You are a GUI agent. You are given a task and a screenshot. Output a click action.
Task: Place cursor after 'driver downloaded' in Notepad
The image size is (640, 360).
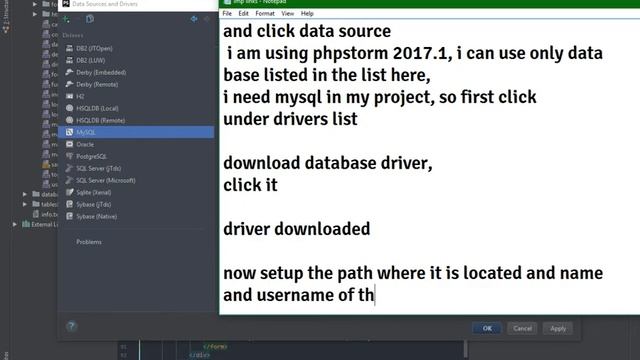tap(371, 229)
